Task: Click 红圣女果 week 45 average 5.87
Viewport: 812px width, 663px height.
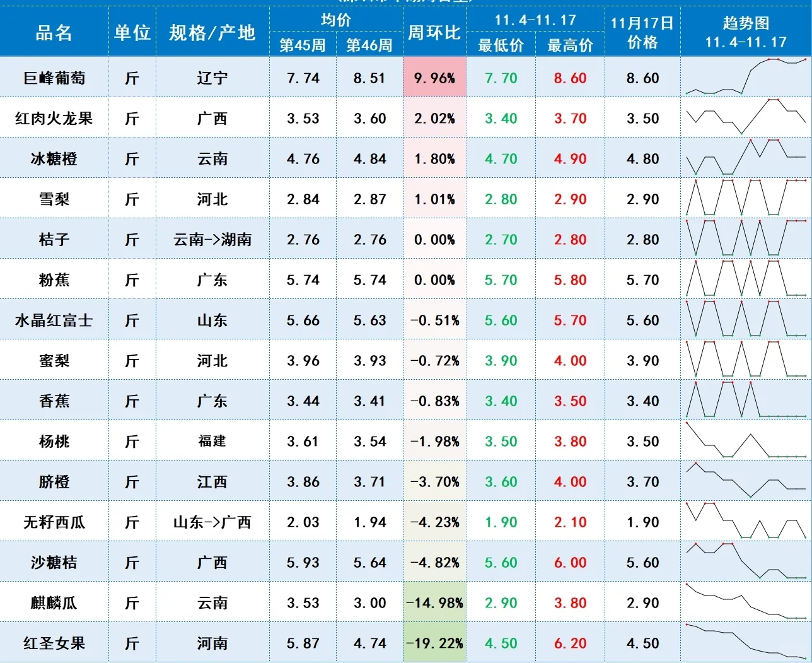Action: (303, 643)
